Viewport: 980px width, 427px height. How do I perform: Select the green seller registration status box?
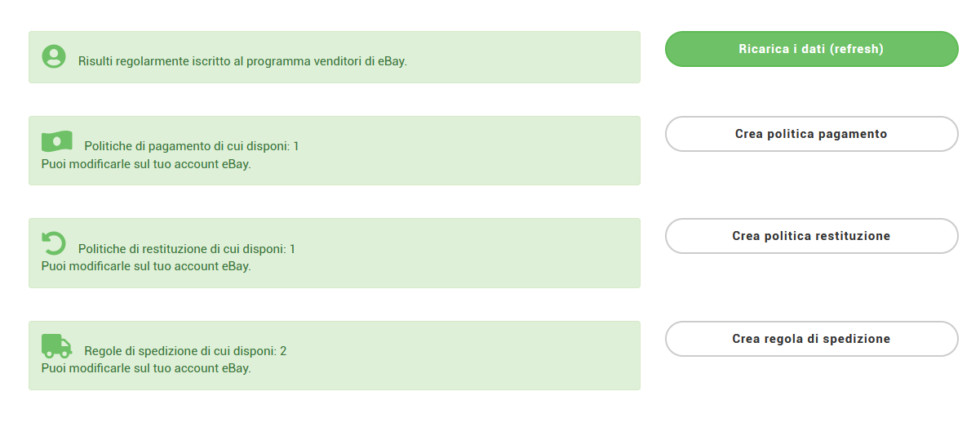(335, 57)
